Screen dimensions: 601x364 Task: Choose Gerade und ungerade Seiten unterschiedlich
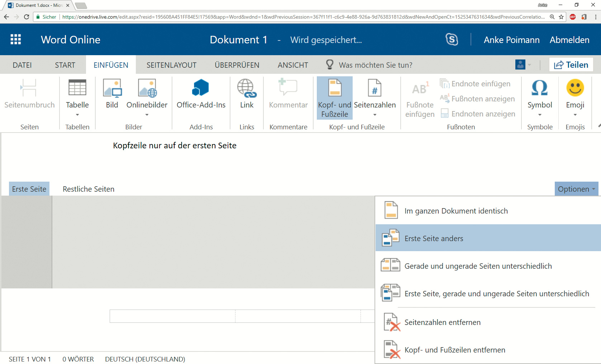tap(488, 266)
